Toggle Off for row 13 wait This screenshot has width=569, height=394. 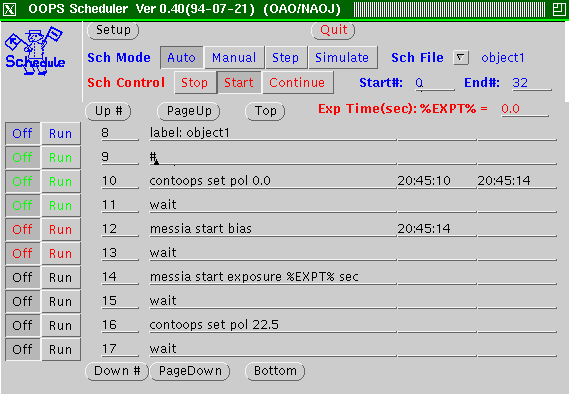coord(22,253)
